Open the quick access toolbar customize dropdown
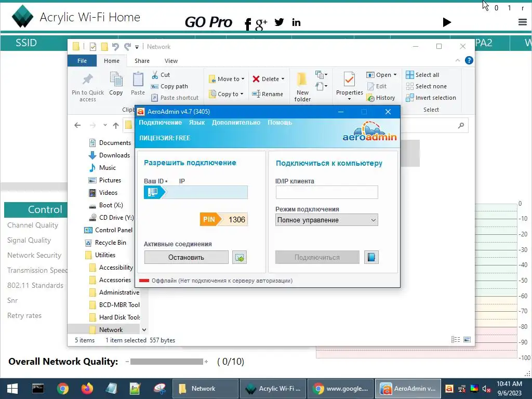Viewport: 532px width, 399px height. coord(137,47)
